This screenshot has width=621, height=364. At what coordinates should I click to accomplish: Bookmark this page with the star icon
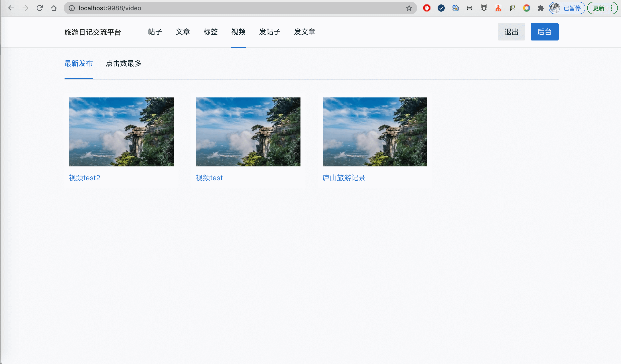[x=409, y=8]
